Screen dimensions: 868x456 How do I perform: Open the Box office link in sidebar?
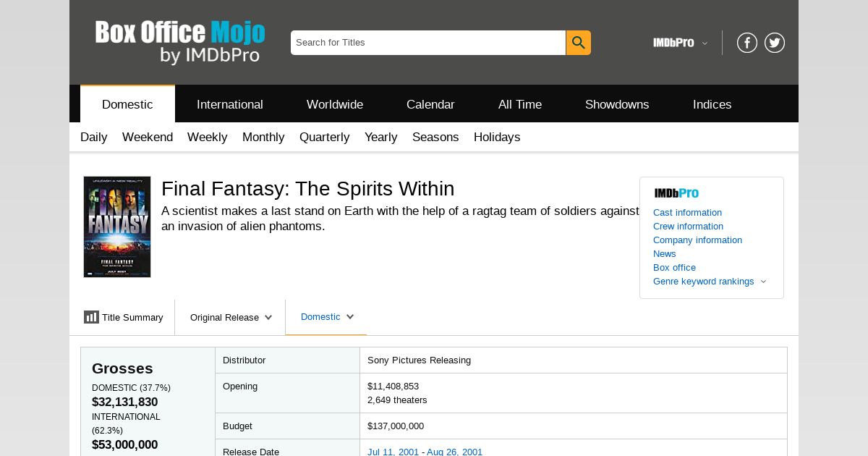click(674, 267)
